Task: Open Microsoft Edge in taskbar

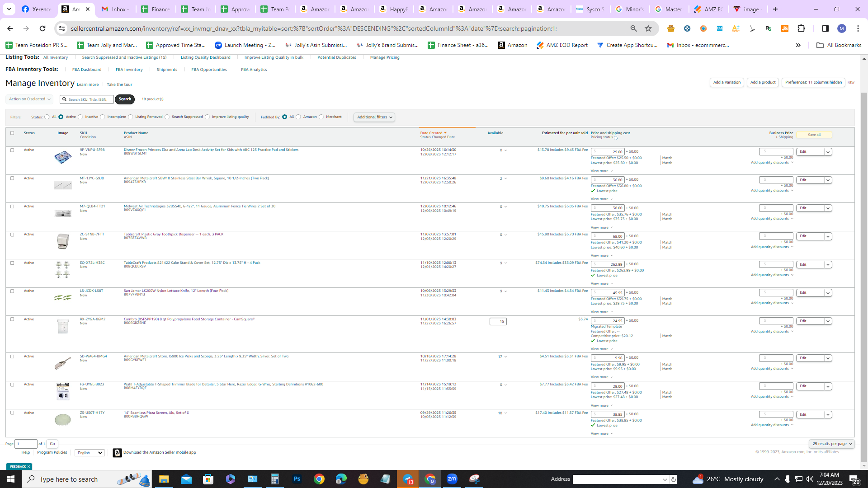Action: [x=341, y=479]
